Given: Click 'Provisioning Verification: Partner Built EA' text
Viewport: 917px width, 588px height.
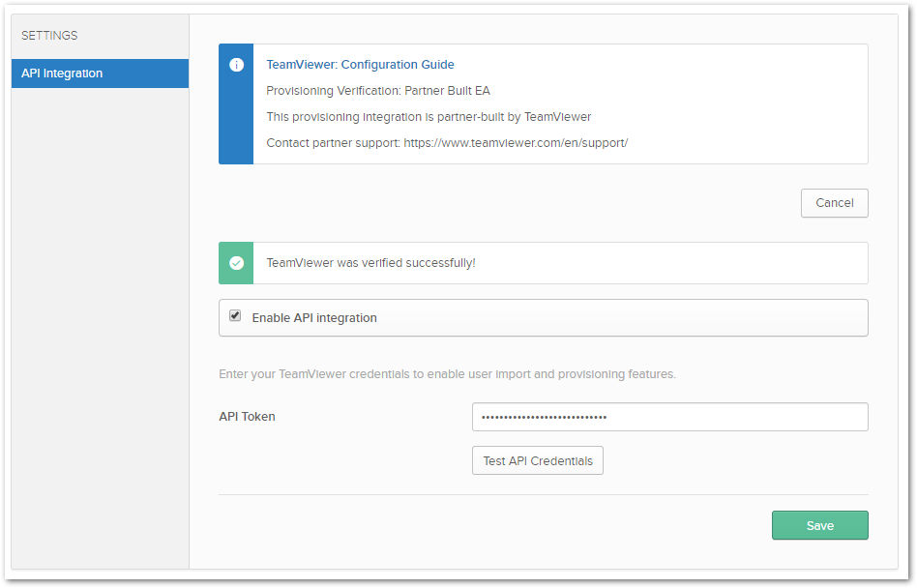Looking at the screenshot, I should [378, 91].
